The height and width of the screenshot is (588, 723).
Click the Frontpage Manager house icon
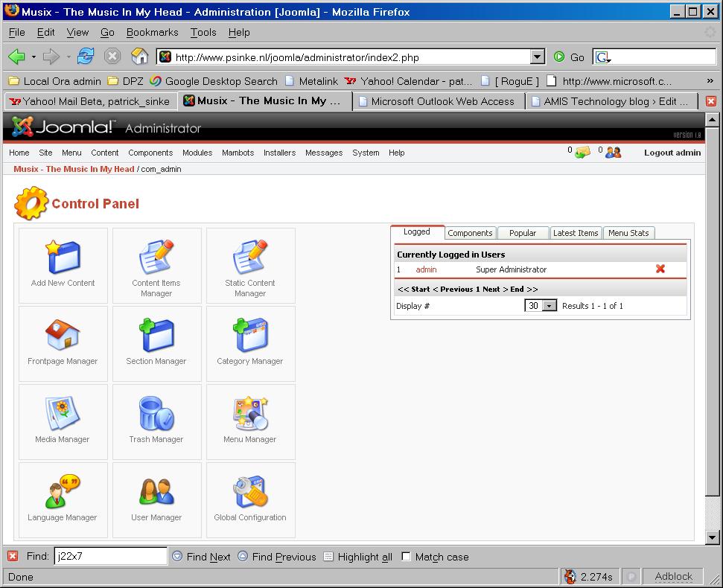(63, 336)
